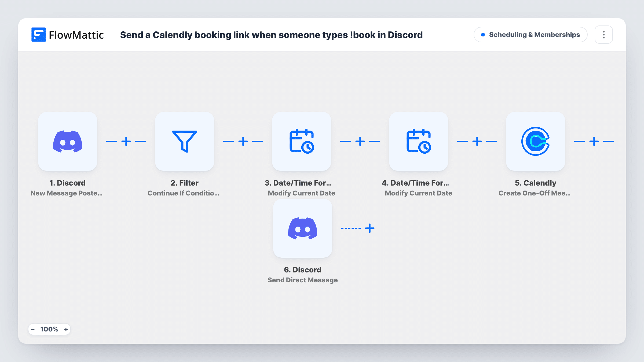Select the '3. Date/Time For...' label

[x=298, y=183]
